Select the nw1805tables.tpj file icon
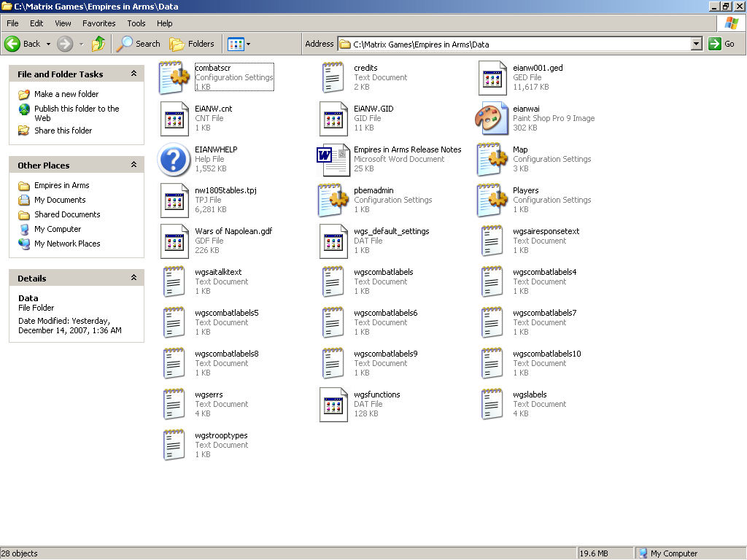 [174, 200]
